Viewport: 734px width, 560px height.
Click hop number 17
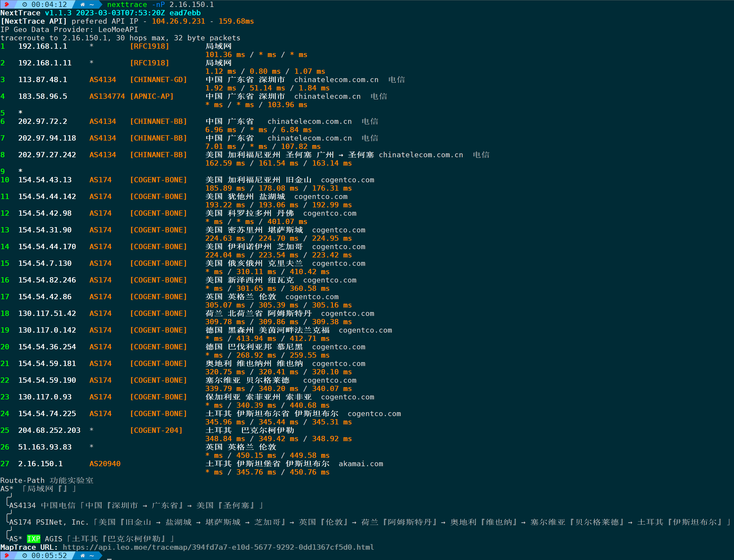click(5, 296)
